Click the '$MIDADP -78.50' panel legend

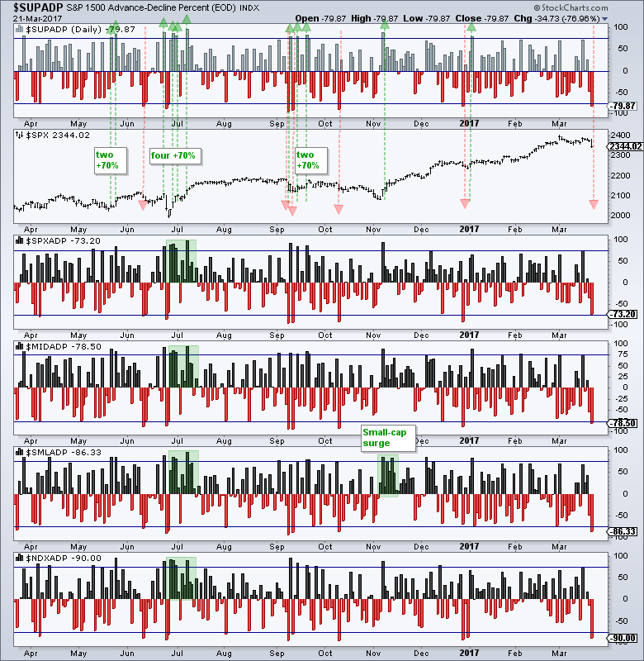pos(64,347)
